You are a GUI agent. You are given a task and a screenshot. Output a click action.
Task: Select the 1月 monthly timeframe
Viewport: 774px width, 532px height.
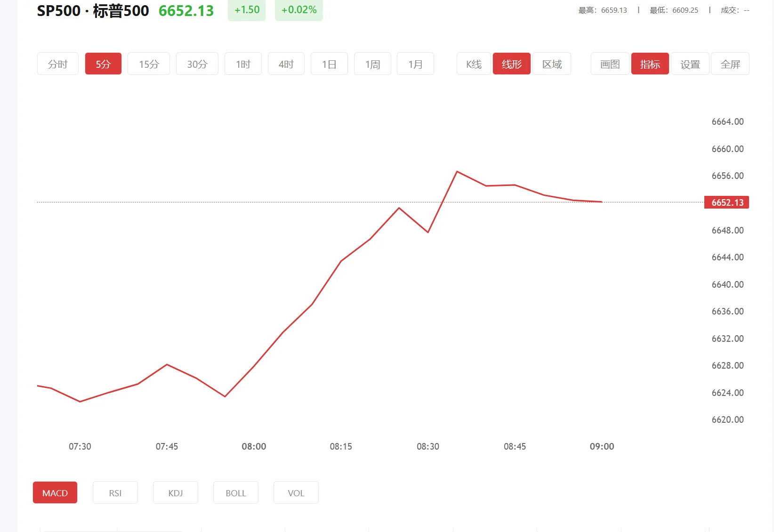point(415,64)
